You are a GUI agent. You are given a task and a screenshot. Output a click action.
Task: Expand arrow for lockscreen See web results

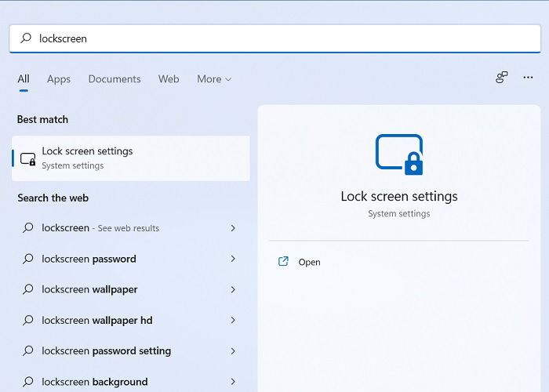pos(233,228)
